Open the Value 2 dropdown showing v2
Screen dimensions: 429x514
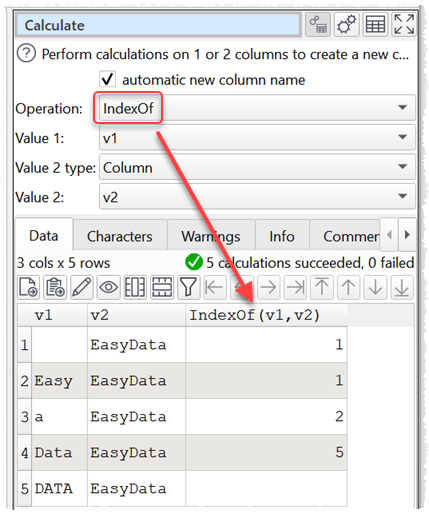(257, 197)
